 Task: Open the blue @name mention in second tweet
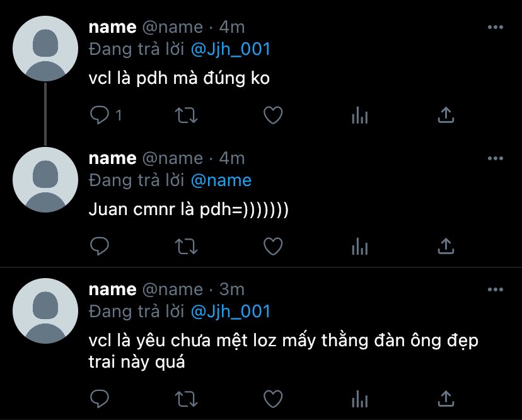[221, 180]
